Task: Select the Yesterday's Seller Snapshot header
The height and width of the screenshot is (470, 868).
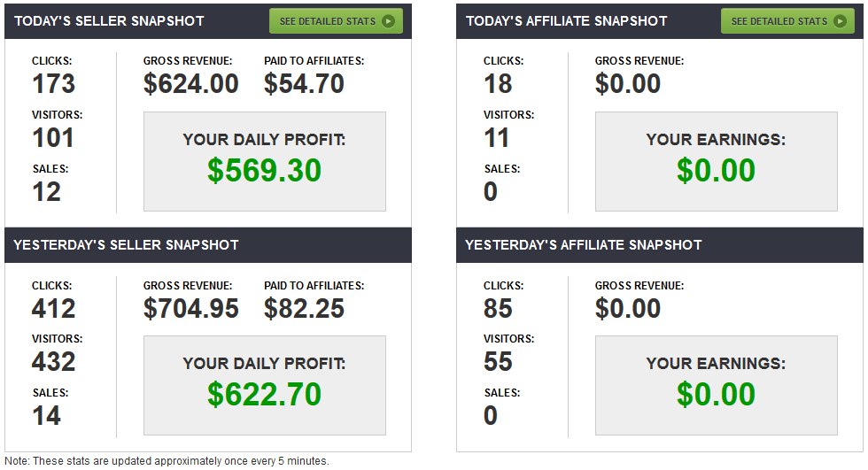Action: point(127,244)
